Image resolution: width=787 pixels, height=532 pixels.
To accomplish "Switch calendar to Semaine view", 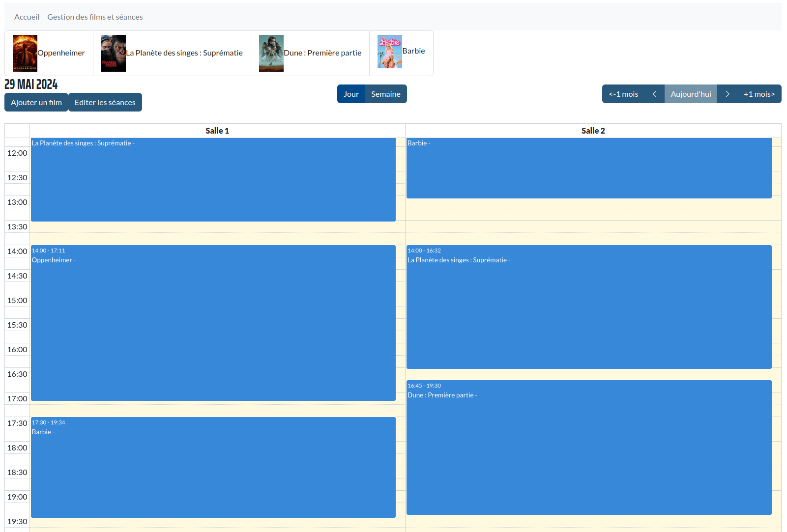I will 385,94.
